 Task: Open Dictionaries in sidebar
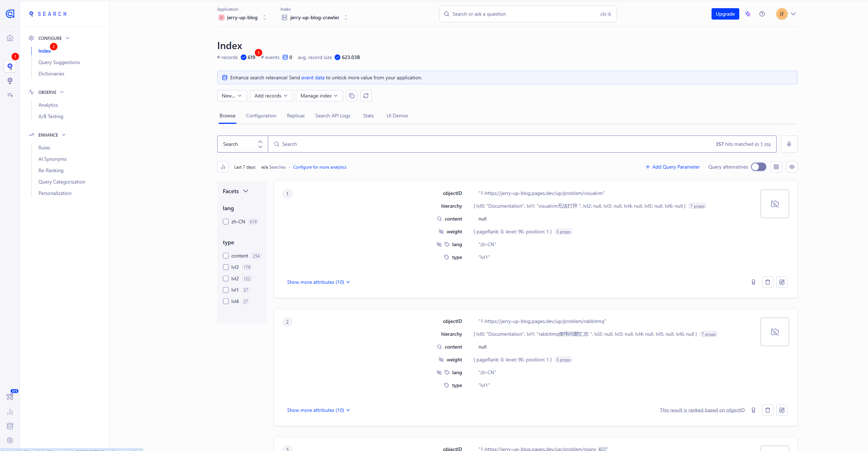click(x=51, y=74)
